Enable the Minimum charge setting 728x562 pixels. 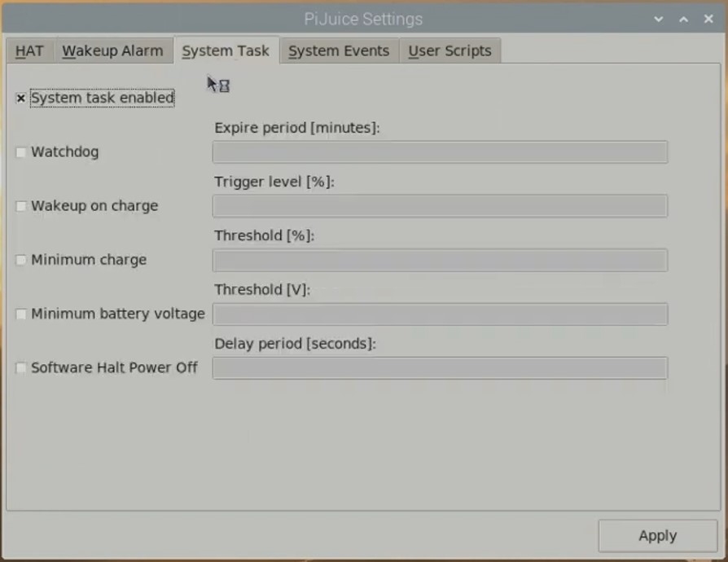tap(21, 260)
